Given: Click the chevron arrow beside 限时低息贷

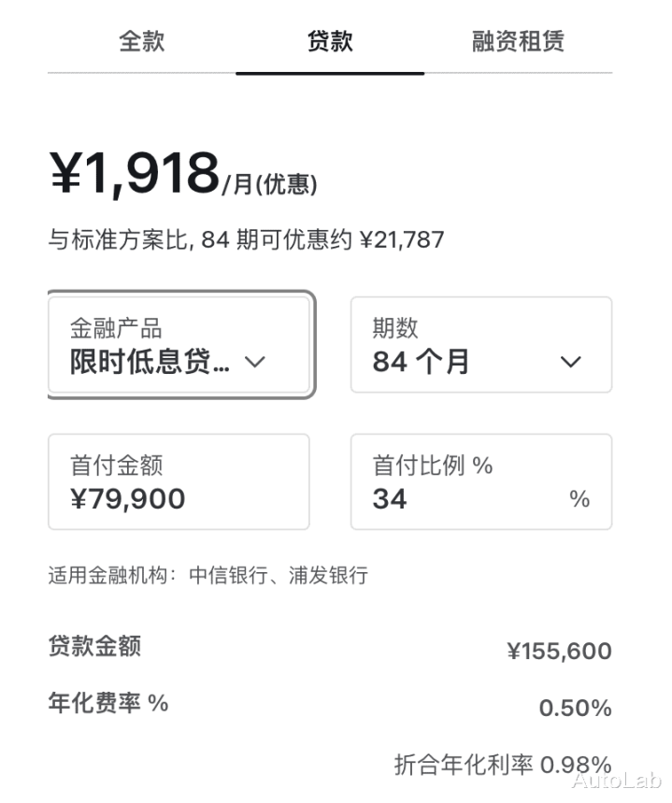Looking at the screenshot, I should point(255,362).
